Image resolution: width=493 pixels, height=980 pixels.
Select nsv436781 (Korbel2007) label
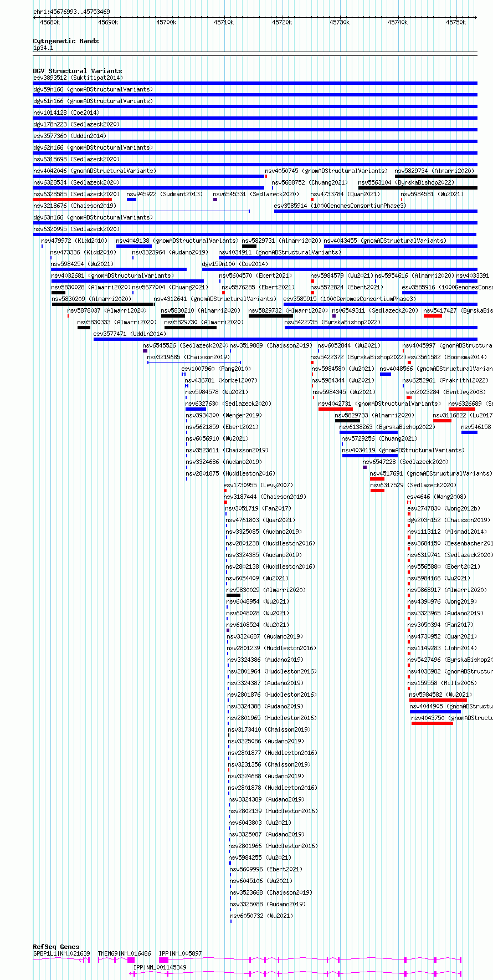tap(221, 380)
